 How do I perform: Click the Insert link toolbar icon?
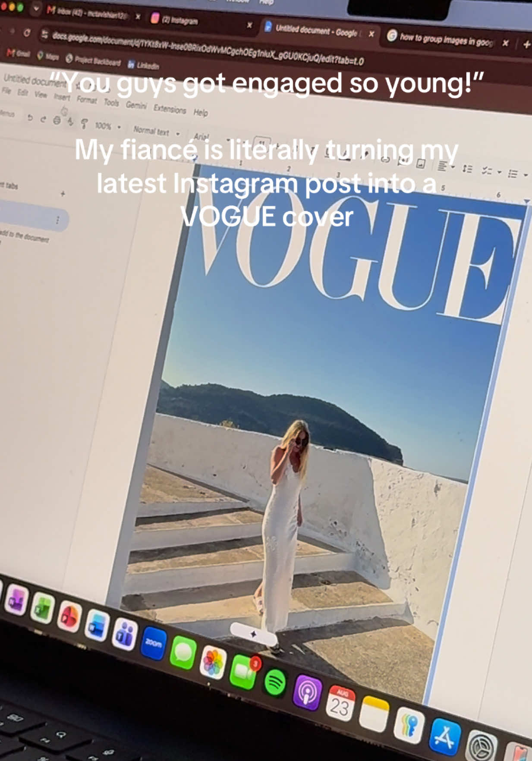click(386, 160)
